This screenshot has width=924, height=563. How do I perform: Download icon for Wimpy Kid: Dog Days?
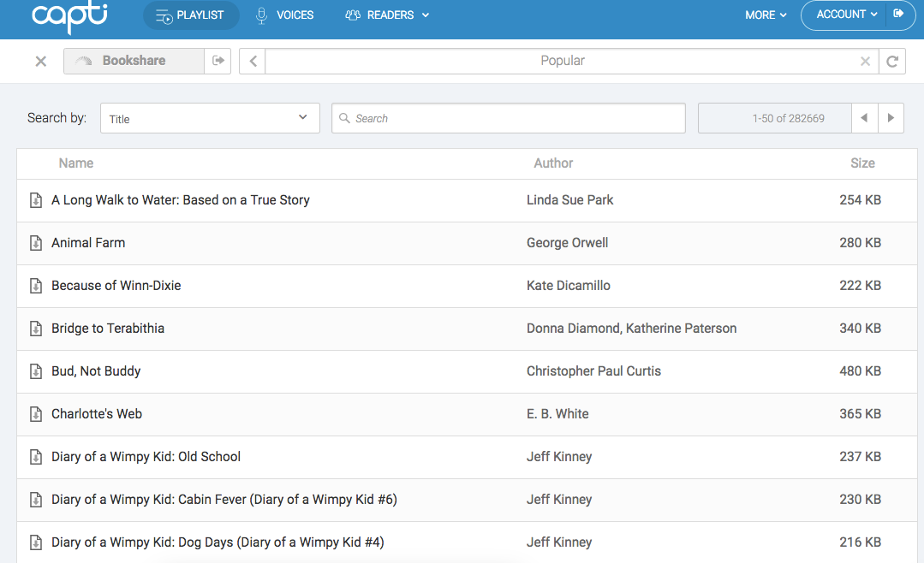(x=36, y=542)
